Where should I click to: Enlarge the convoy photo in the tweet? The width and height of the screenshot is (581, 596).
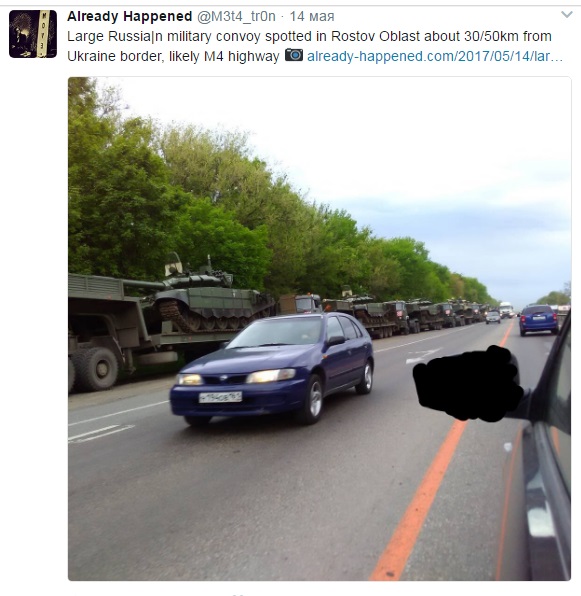[x=320, y=329]
